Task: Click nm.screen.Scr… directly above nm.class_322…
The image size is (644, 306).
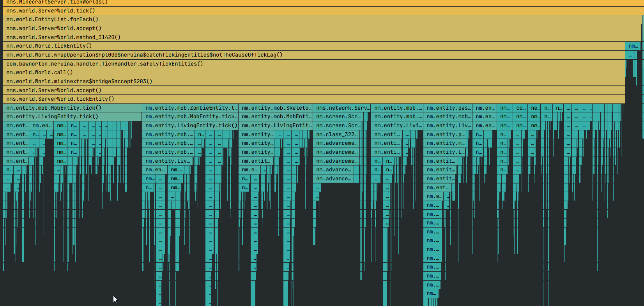Action: [x=338, y=126]
